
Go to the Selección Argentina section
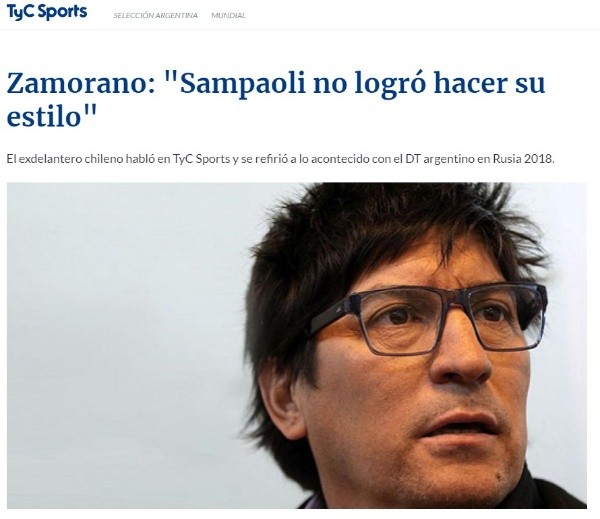point(155,15)
